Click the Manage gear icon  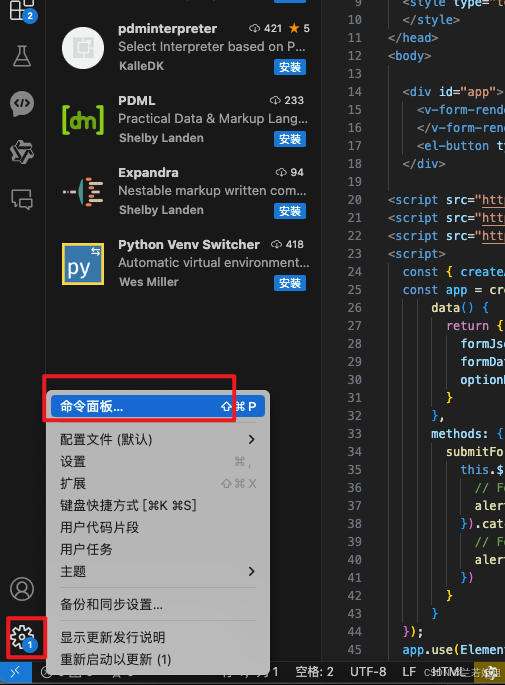(x=23, y=637)
